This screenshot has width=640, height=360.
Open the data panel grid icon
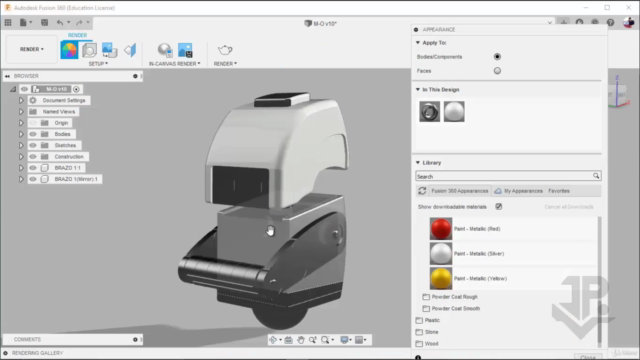(8, 22)
